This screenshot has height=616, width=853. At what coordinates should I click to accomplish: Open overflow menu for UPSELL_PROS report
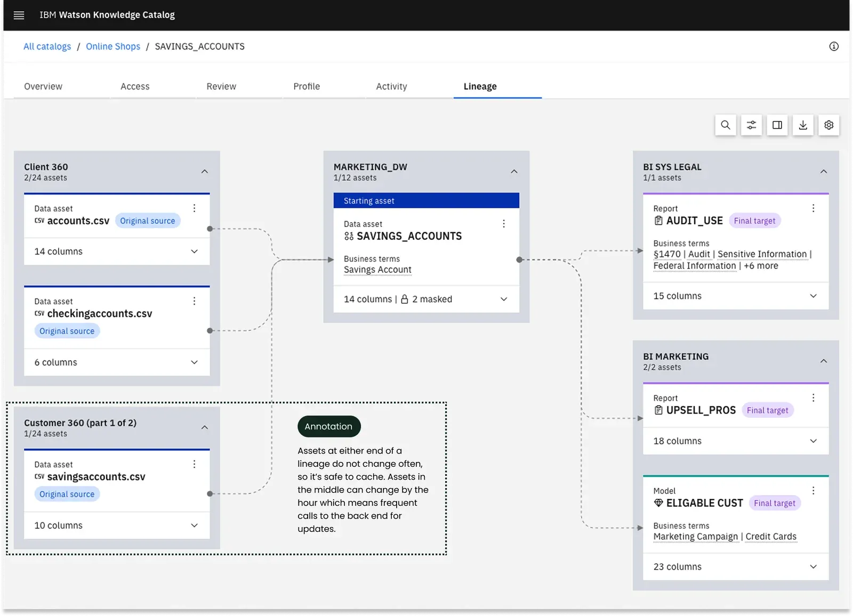tap(814, 398)
